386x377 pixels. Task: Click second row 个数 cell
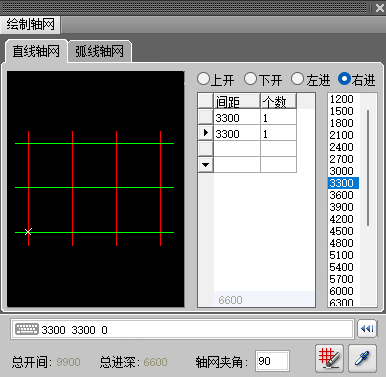coord(278,133)
